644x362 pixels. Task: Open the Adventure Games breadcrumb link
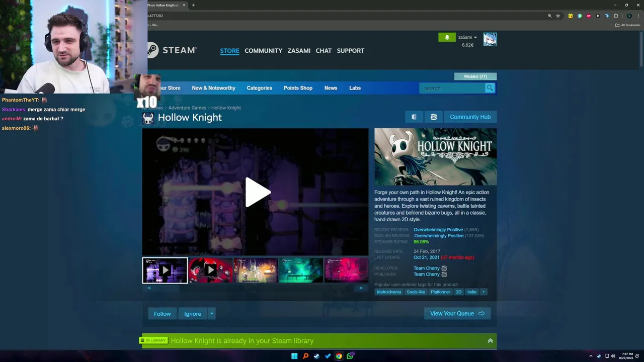[x=187, y=108]
